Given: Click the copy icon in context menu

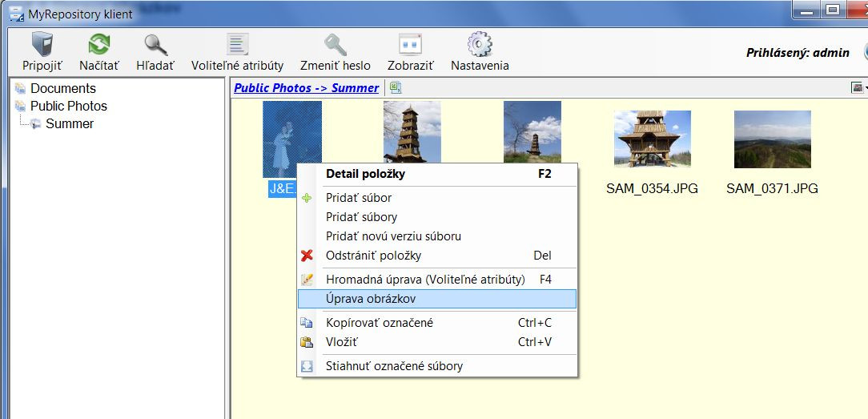Looking at the screenshot, I should pos(307,323).
